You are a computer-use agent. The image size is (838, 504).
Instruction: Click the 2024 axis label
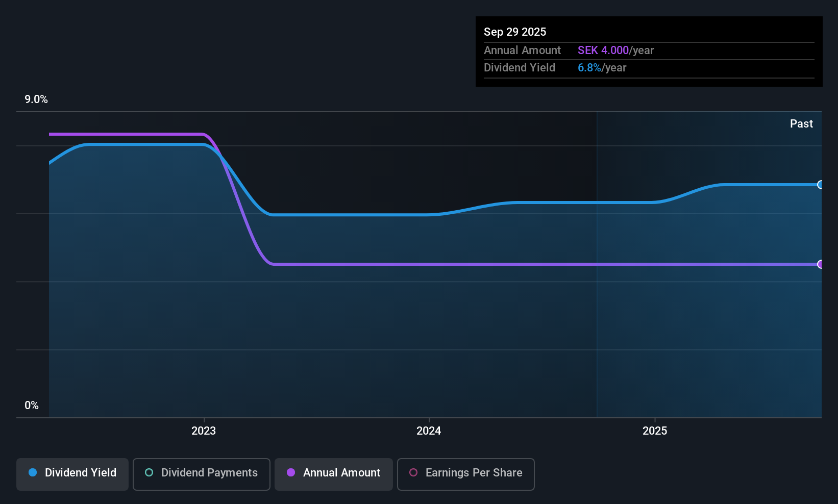pos(429,431)
